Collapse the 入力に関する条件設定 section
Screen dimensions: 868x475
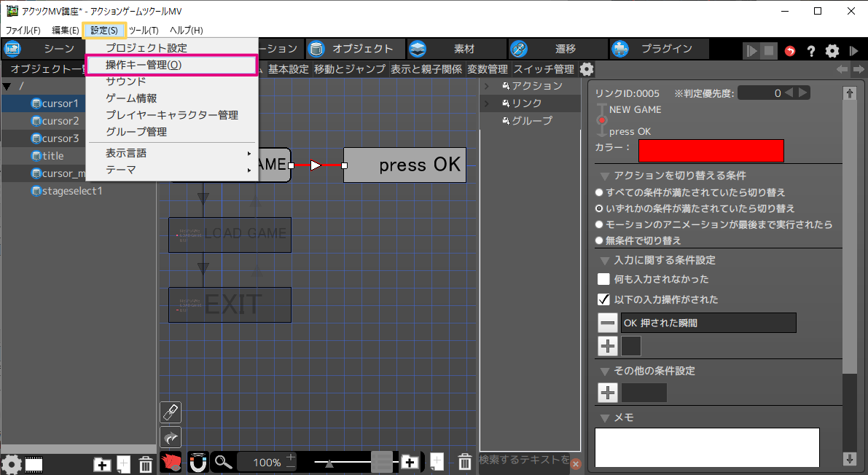pyautogui.click(x=605, y=260)
